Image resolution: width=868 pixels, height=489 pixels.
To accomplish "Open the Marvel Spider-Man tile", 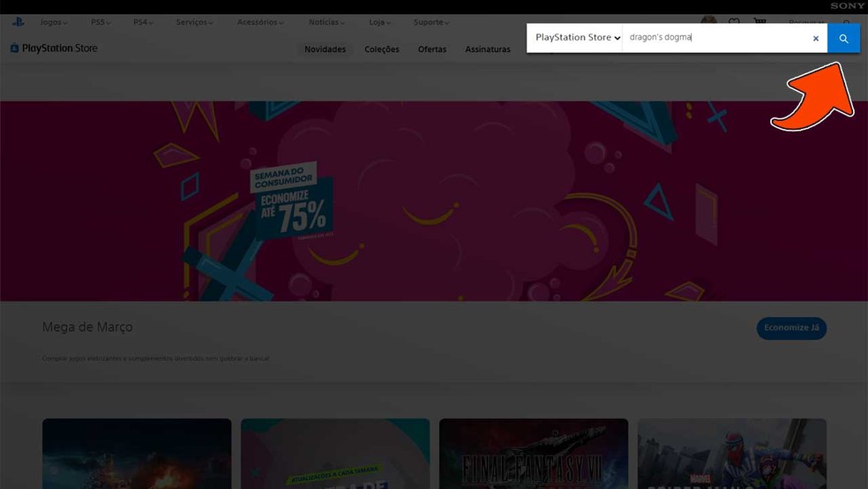I will [732, 454].
